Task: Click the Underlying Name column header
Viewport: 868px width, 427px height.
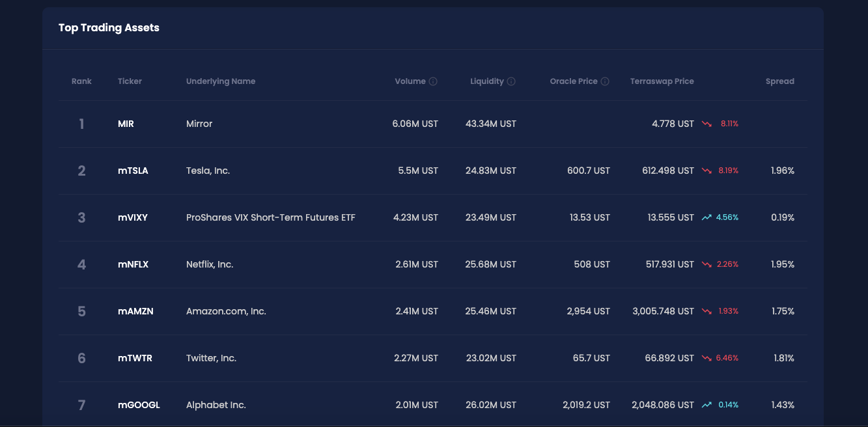Action: (221, 81)
